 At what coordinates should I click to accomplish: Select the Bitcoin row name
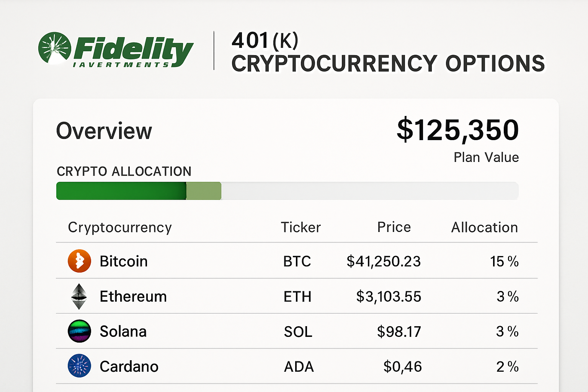[x=123, y=261]
